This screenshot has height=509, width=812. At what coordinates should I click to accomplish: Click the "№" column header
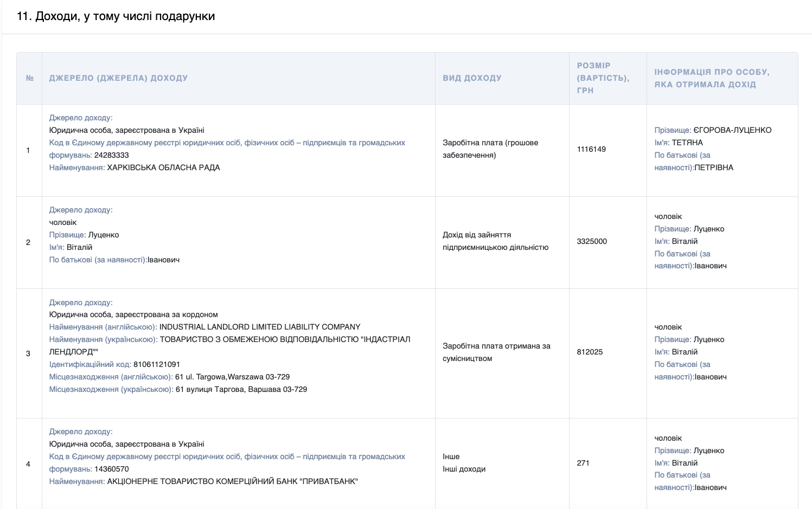[x=29, y=78]
